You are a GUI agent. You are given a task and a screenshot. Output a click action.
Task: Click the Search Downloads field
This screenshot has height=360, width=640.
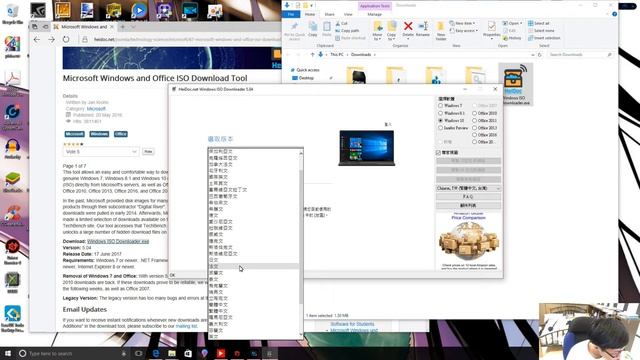[580, 55]
